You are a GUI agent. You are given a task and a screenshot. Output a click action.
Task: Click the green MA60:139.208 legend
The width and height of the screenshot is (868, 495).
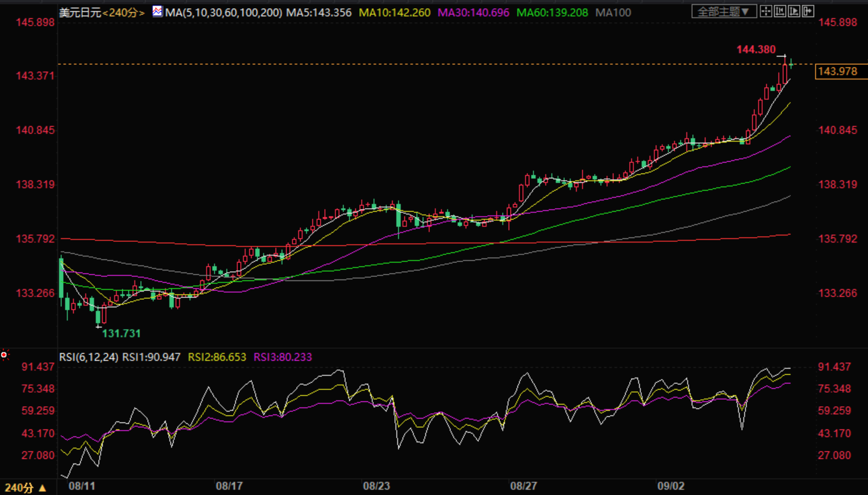pyautogui.click(x=552, y=12)
